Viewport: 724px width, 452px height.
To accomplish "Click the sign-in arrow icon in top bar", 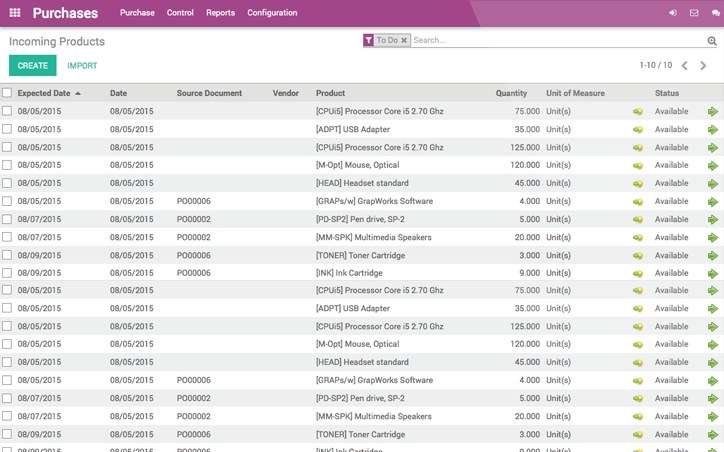I will click(x=673, y=13).
